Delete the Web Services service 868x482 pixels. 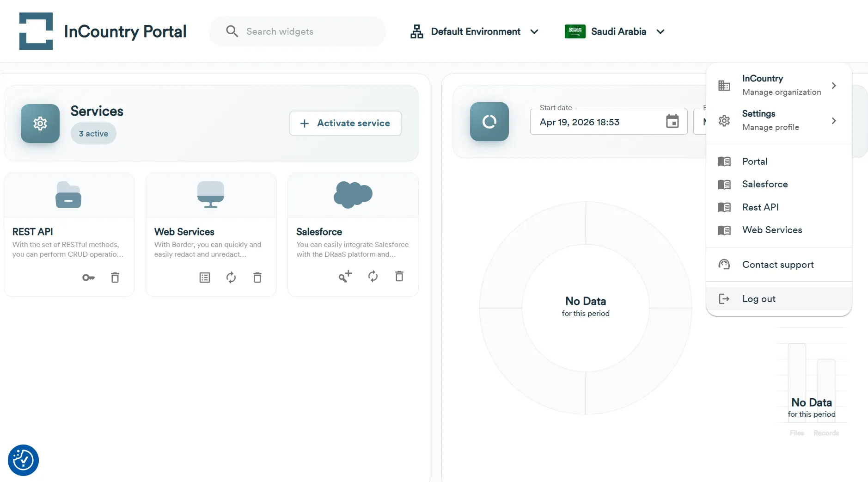(257, 278)
